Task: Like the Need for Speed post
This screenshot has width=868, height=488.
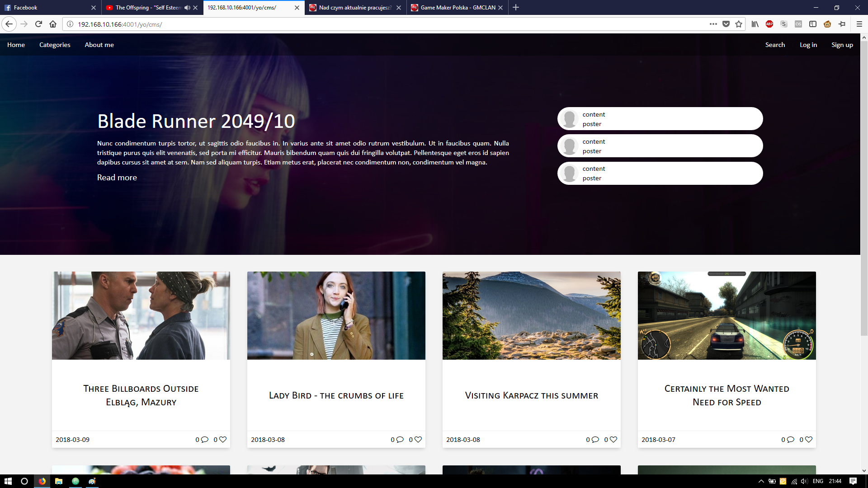Action: tap(809, 439)
